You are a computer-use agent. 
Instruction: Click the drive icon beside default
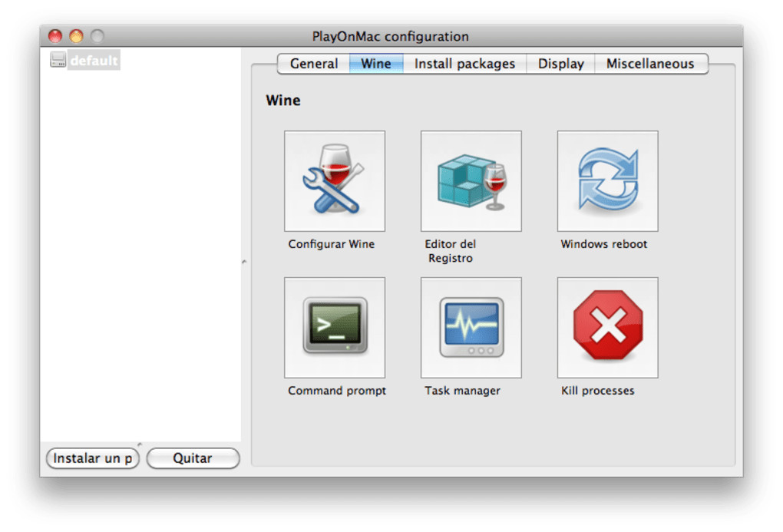point(58,59)
